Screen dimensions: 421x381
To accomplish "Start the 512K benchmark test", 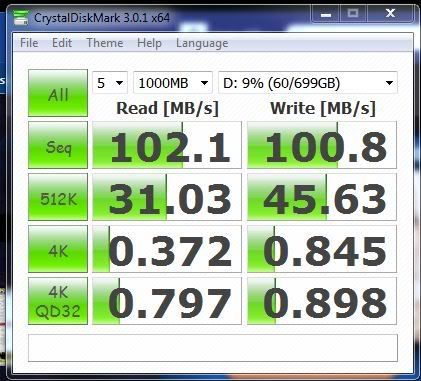I will tap(58, 197).
